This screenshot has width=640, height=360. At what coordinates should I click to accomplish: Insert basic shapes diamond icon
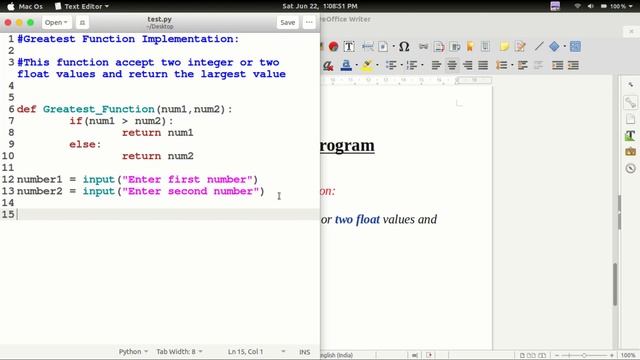point(554,47)
